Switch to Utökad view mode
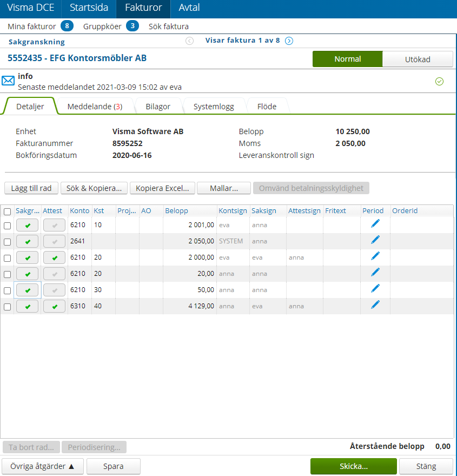Image resolution: width=457 pixels, height=476 pixels. pos(418,59)
